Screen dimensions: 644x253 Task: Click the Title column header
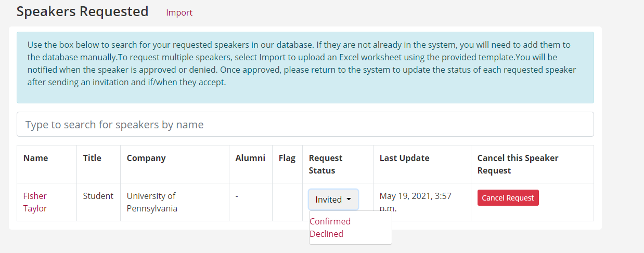pyautogui.click(x=92, y=158)
